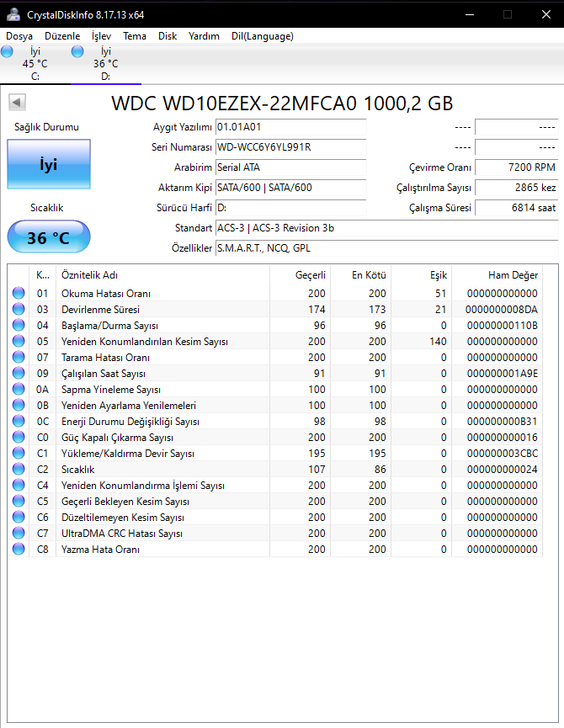Click the İyi health status button
The height and width of the screenshot is (728, 564).
coord(49,164)
